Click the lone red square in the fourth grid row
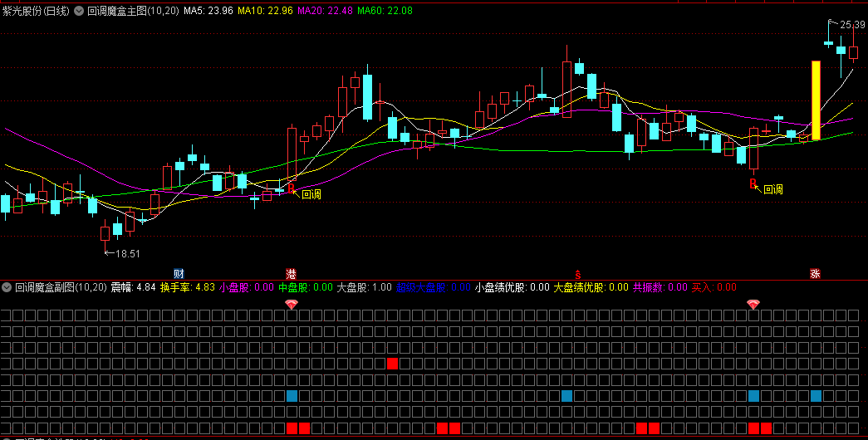The height and width of the screenshot is (440, 868). click(392, 364)
